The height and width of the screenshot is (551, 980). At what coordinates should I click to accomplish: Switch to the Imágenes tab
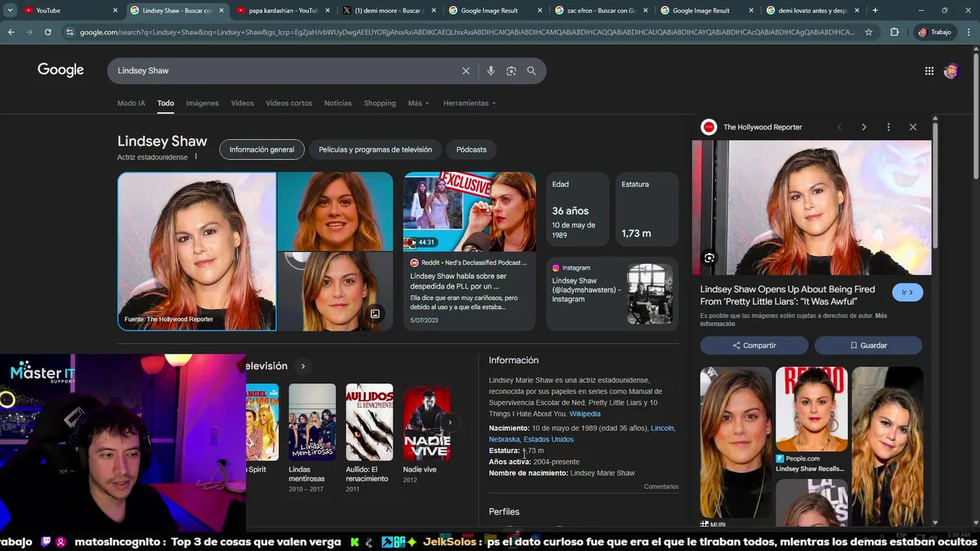(x=202, y=103)
